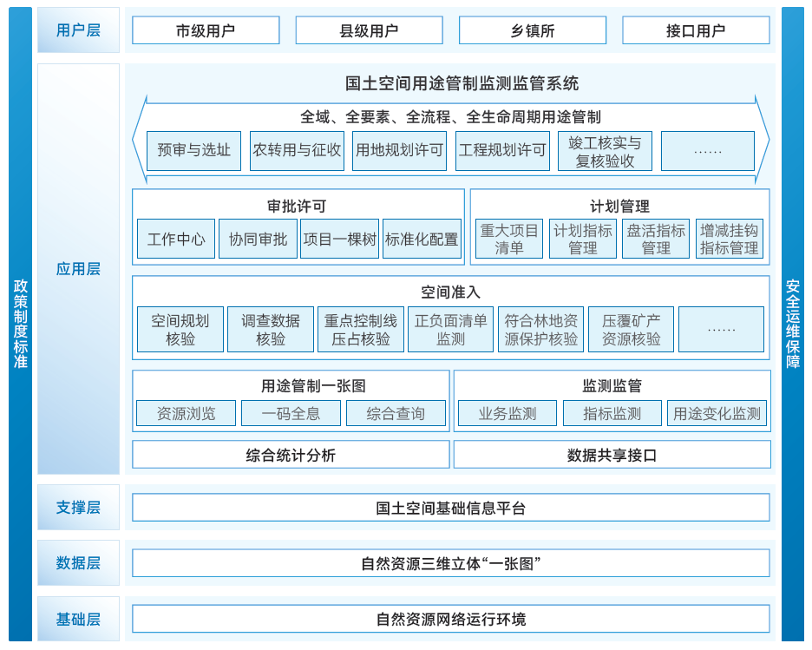Select the 正负面清单监测 box
This screenshot has height=650, width=812.
[x=450, y=330]
